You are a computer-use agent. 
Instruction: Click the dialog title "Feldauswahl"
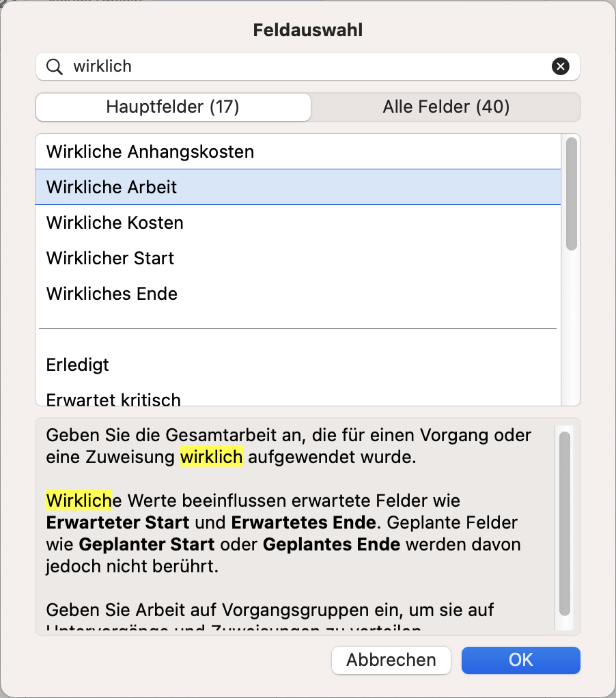click(x=307, y=29)
